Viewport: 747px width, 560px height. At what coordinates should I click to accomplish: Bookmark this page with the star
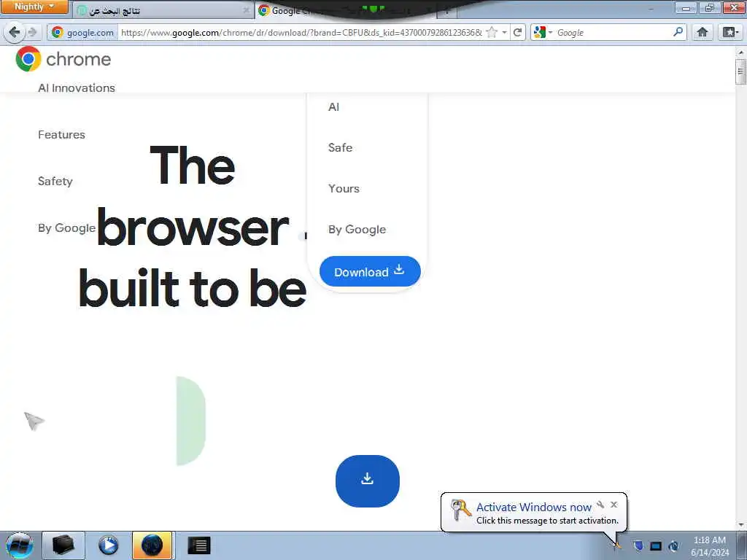492,32
